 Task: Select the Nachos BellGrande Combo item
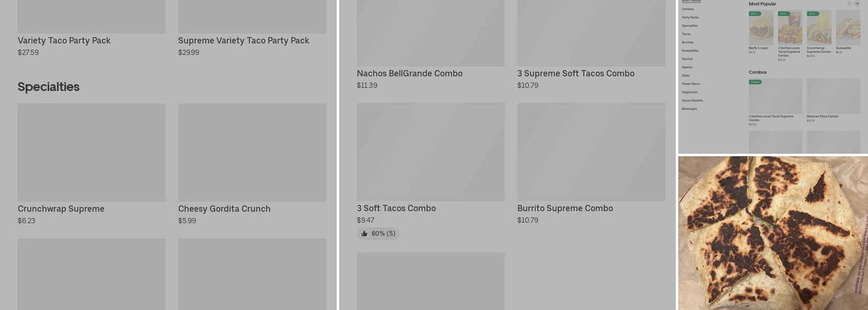(x=409, y=74)
